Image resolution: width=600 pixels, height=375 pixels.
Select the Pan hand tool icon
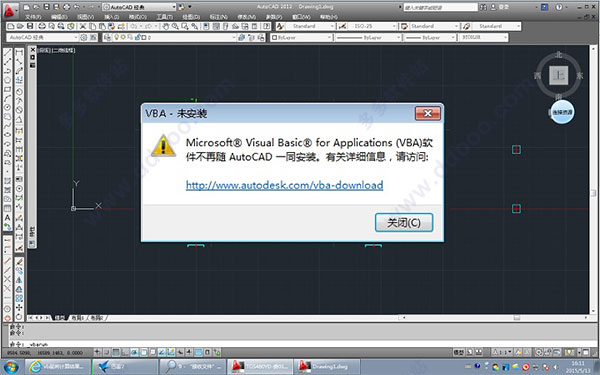pos(165,26)
